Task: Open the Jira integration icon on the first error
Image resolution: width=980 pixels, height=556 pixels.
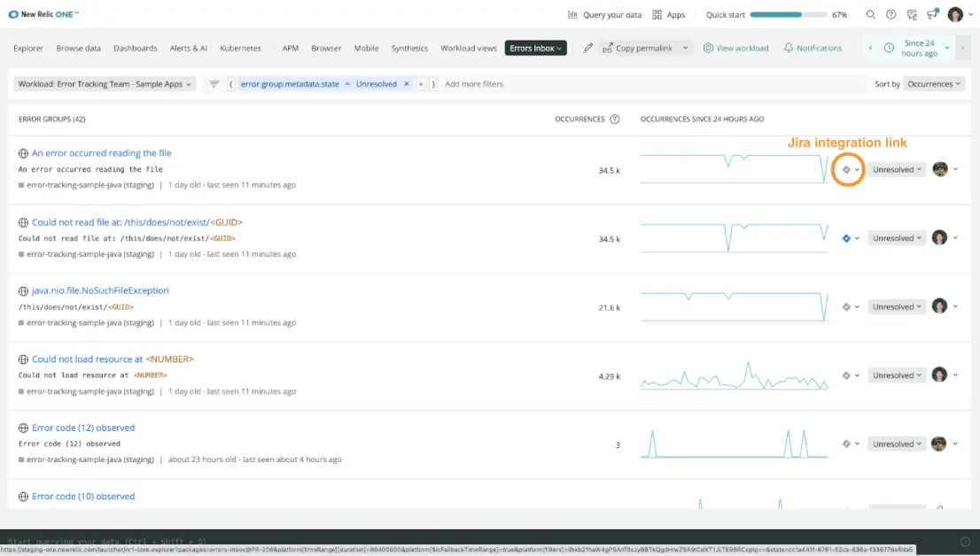Action: click(x=846, y=169)
